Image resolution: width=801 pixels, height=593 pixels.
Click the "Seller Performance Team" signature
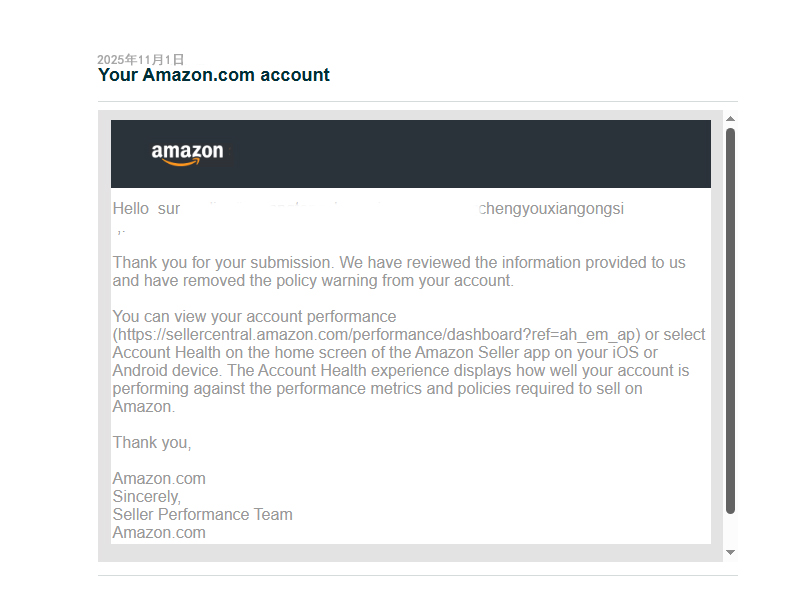202,514
